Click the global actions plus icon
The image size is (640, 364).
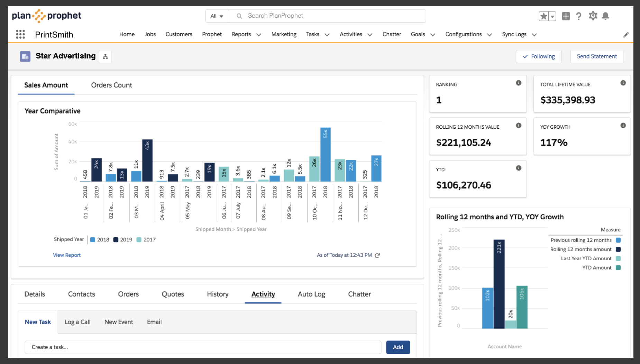[566, 16]
